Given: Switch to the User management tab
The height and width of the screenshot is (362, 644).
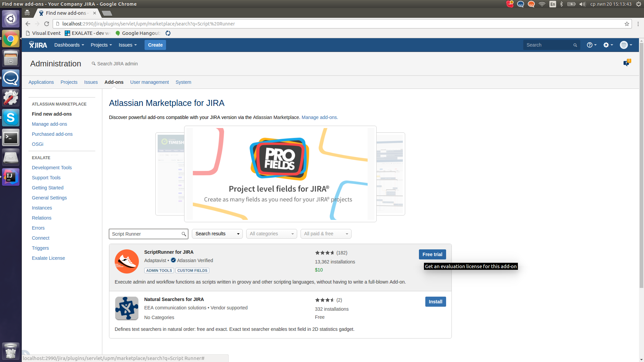Looking at the screenshot, I should (149, 82).
